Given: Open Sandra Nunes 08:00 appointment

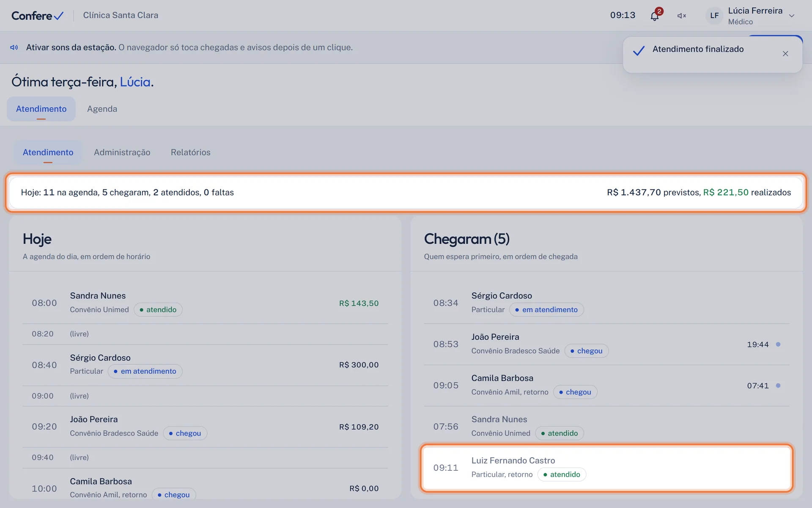Looking at the screenshot, I should point(205,303).
